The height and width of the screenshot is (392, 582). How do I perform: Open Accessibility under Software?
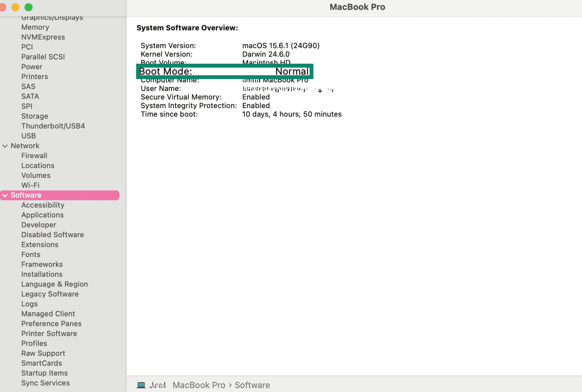click(43, 205)
